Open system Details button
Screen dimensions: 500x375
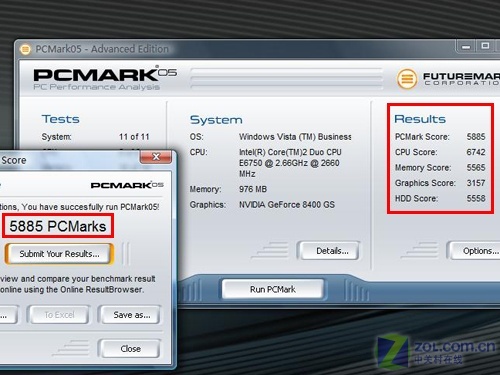click(329, 251)
